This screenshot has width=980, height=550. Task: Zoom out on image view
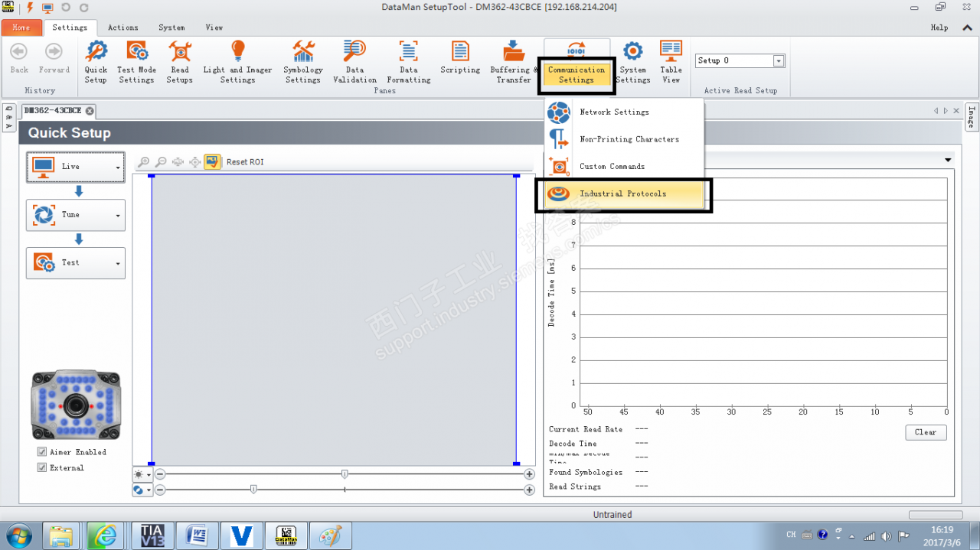[x=161, y=162]
